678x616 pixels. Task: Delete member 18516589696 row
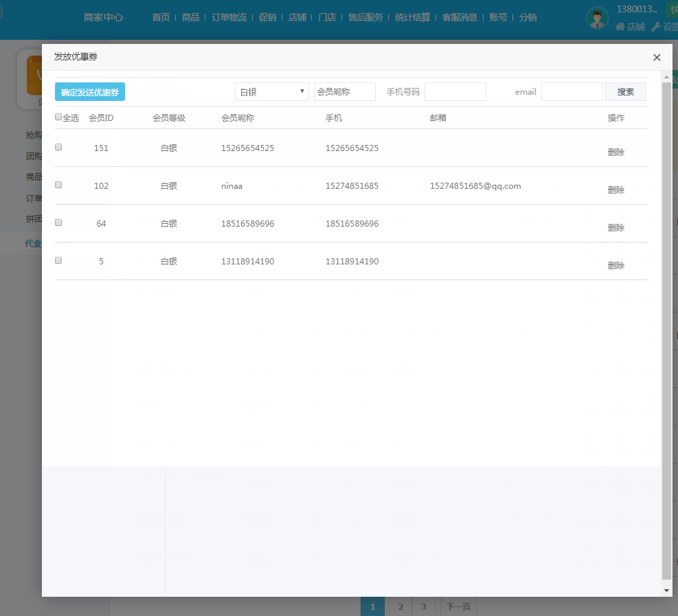(615, 228)
